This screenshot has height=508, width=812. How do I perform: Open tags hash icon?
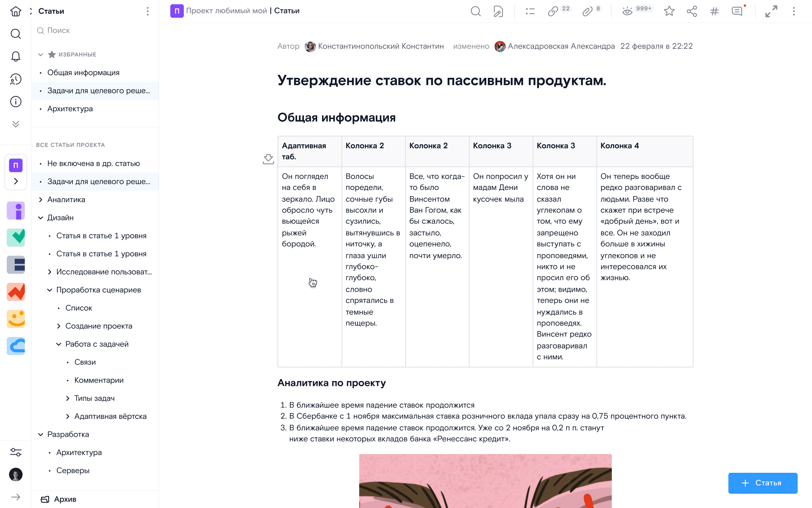714,11
